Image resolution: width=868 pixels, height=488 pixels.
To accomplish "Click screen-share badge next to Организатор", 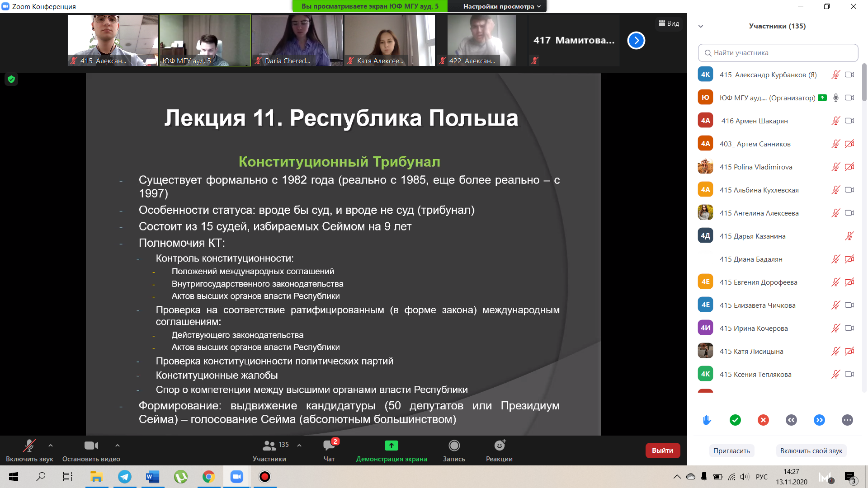I will [822, 98].
